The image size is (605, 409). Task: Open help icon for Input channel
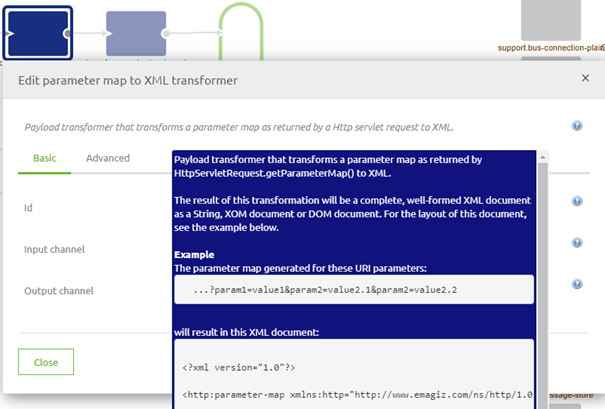(577, 243)
